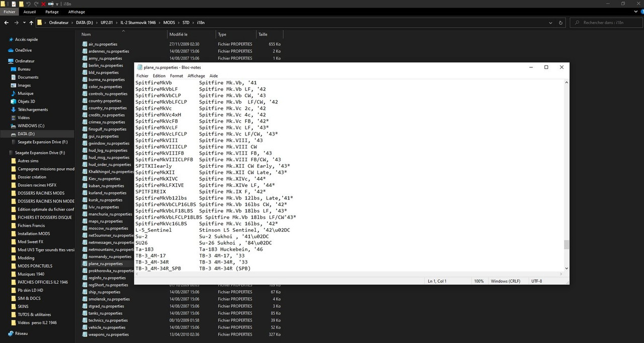Screen dimensions: 644x343
Task: Go forward with the right arrow button
Action: click(17, 23)
